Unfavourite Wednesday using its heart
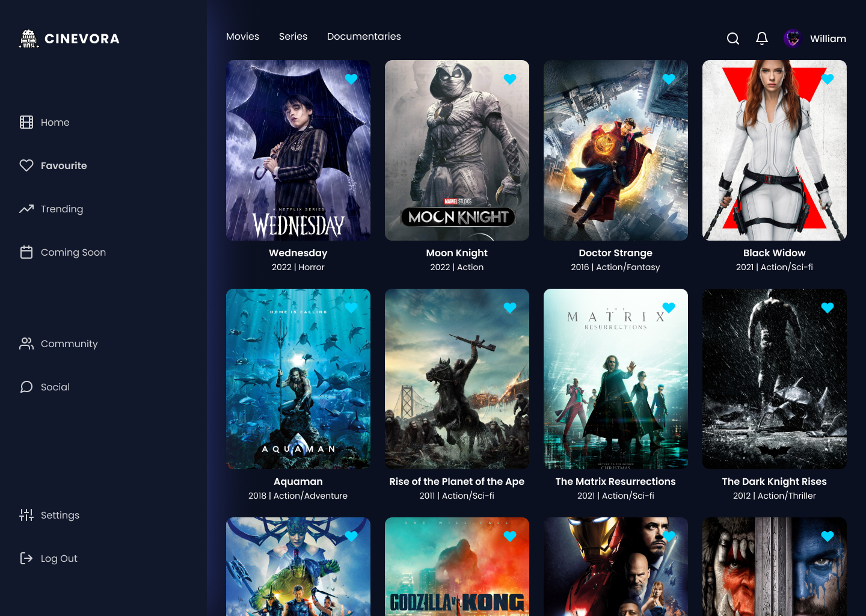 tap(351, 79)
